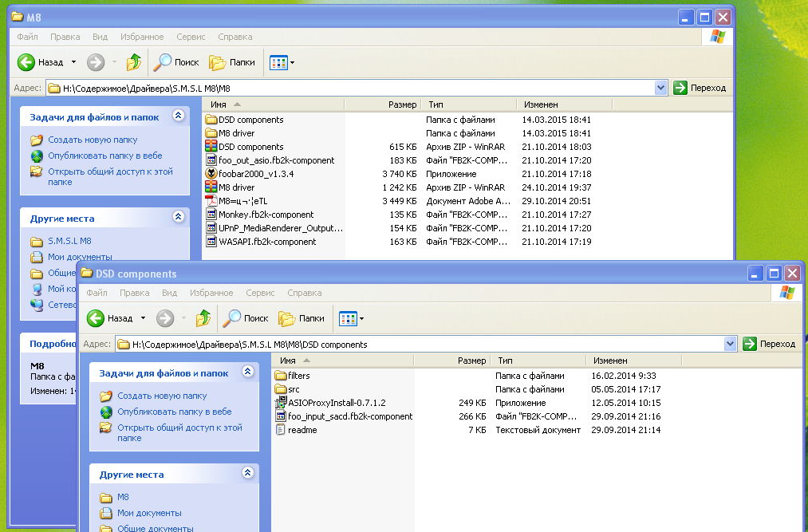Click size cell "3 740 КБ"

click(400, 174)
